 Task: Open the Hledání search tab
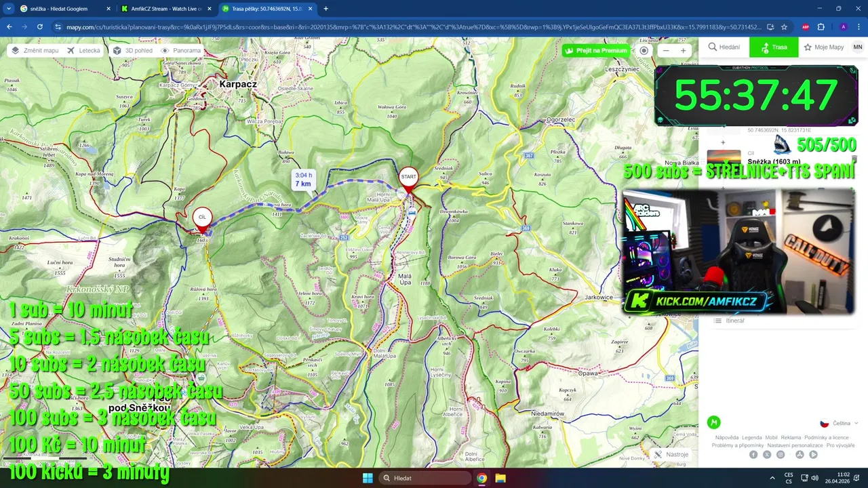pyautogui.click(x=724, y=47)
